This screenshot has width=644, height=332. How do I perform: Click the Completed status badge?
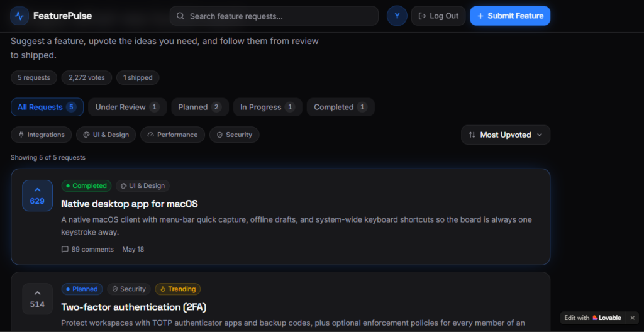[86, 185]
